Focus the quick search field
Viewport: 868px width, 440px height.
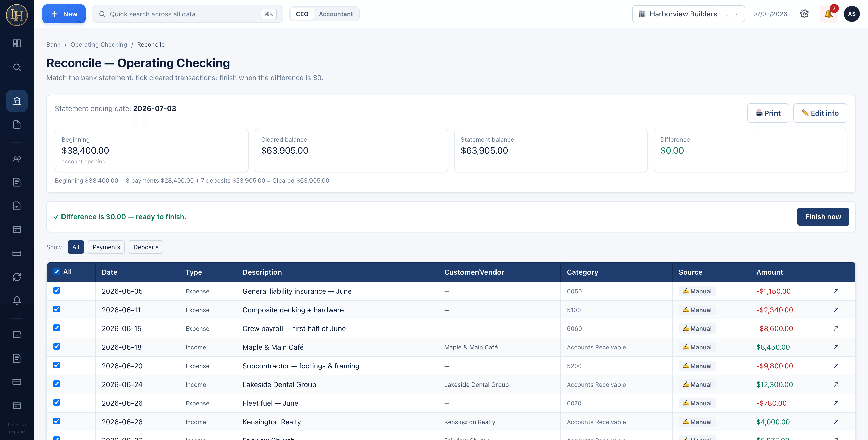click(x=187, y=14)
